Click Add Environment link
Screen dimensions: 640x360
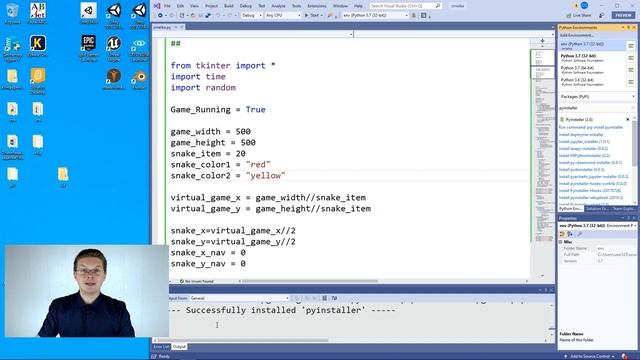click(x=576, y=36)
